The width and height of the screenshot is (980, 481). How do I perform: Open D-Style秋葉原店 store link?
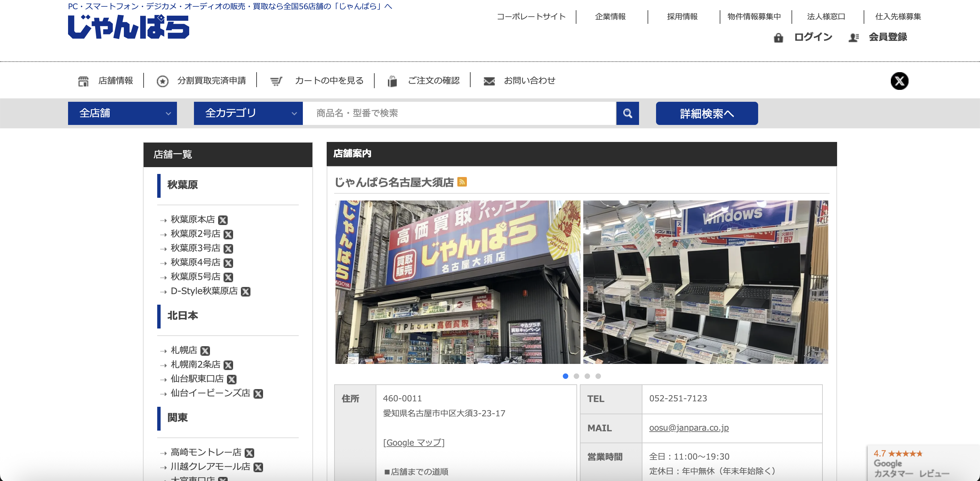click(204, 291)
